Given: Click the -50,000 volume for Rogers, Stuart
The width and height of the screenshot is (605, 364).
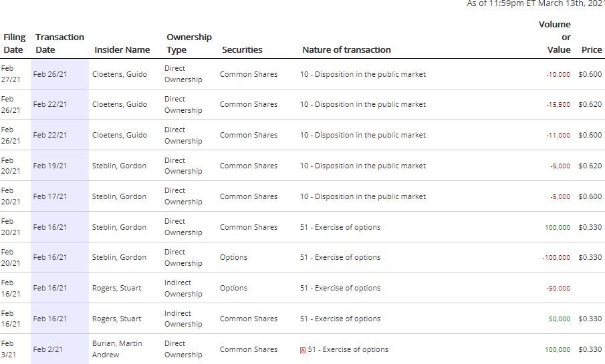Looking at the screenshot, I should click(558, 289).
